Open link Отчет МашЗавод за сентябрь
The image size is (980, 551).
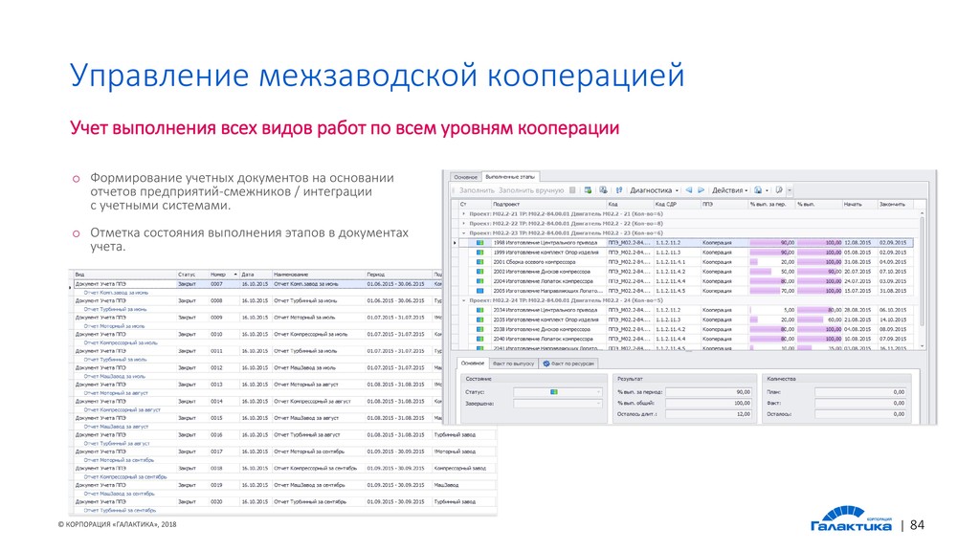(119, 494)
